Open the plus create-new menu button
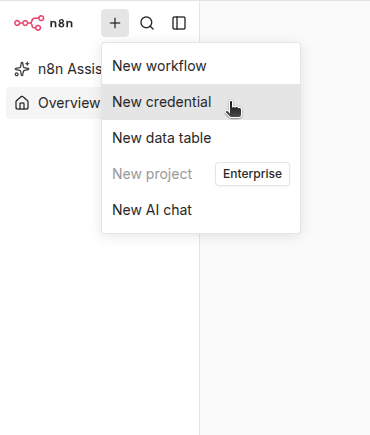The image size is (370, 435). click(115, 23)
